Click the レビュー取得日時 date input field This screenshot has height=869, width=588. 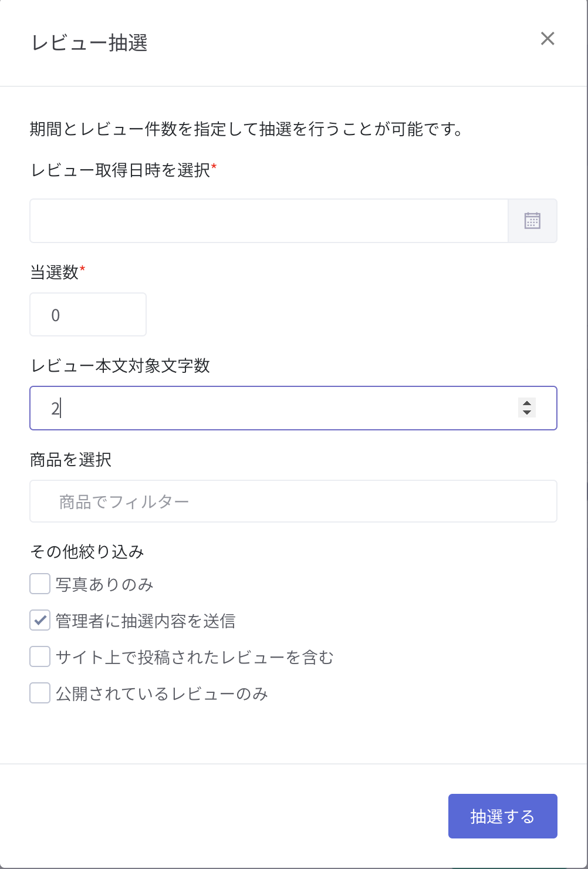pos(269,221)
